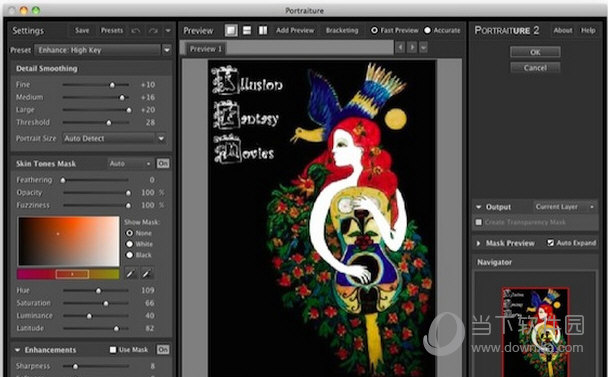Click the Bracketing button
Viewport: 608px width, 377px height.
(342, 30)
